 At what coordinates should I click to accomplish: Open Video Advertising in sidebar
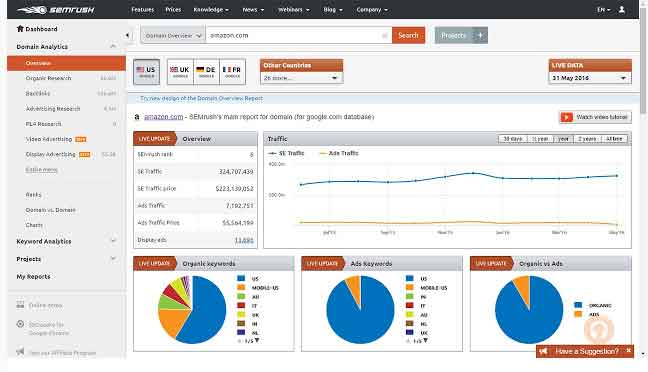(49, 139)
